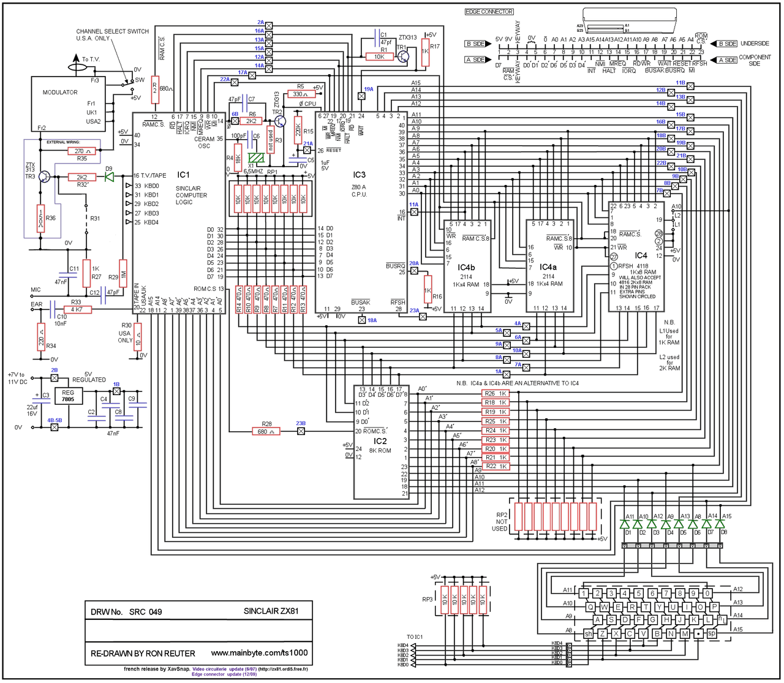Click the IC4 label of 4118 RAM
Screen dimensions: 784x683
(x=641, y=255)
